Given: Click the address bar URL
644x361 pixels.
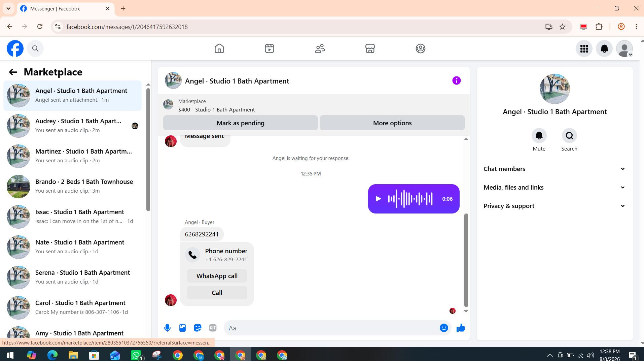Looking at the screenshot, I should 127,27.
